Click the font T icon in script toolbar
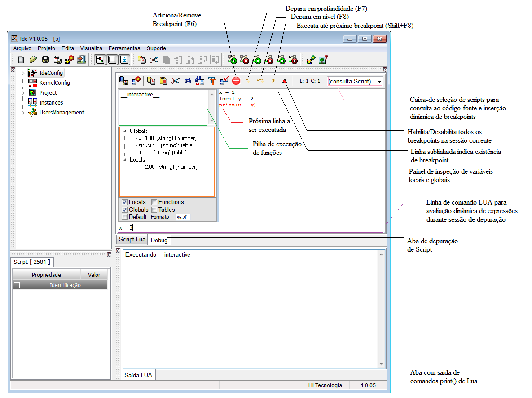The height and width of the screenshot is (398, 532). (212, 81)
